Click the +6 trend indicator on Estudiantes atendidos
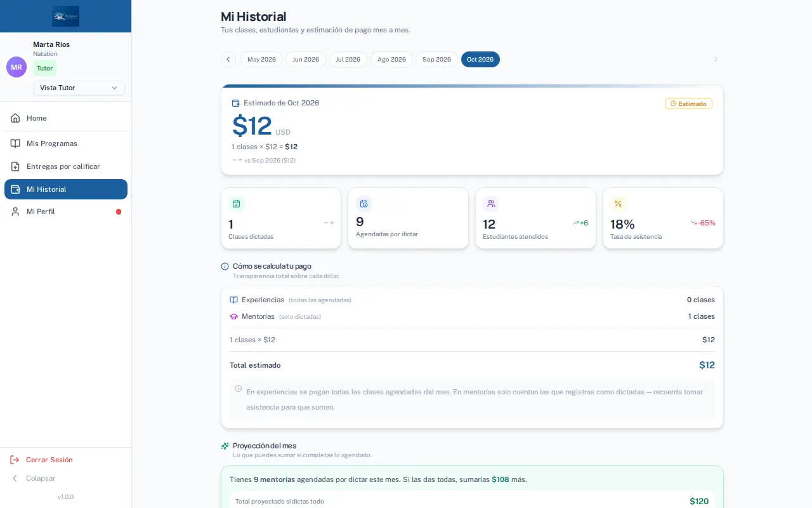This screenshot has height=508, width=812. click(580, 223)
